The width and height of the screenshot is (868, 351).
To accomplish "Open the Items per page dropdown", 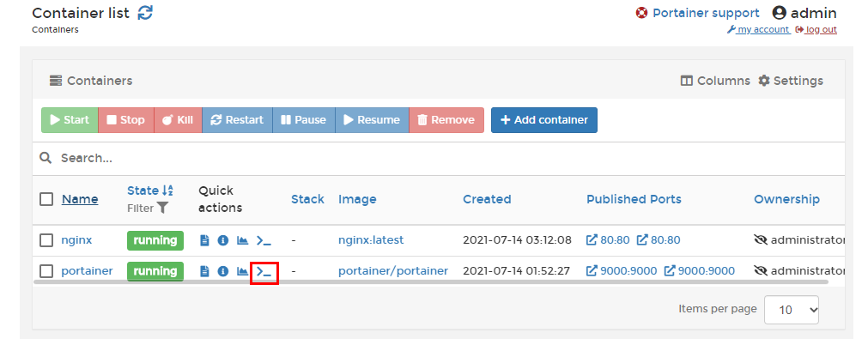I will click(x=791, y=310).
